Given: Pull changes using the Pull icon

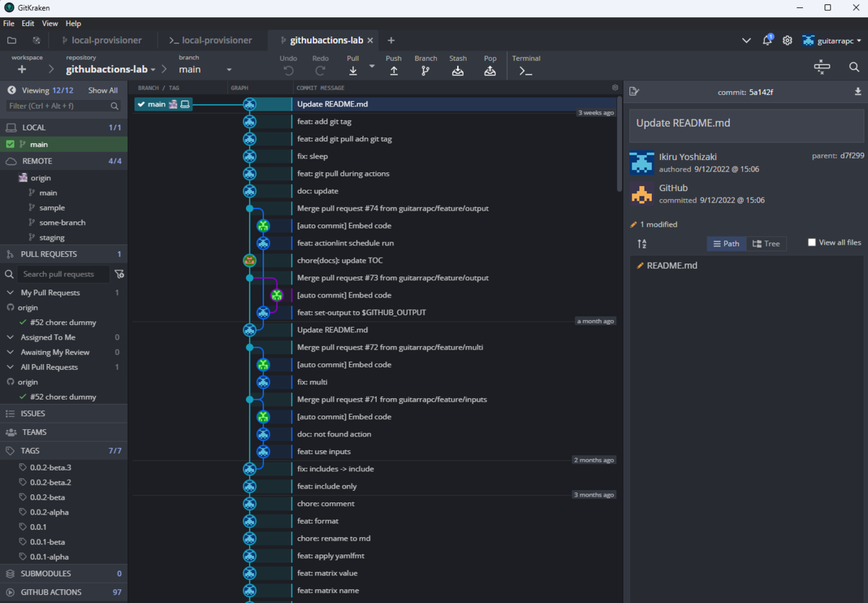Looking at the screenshot, I should [353, 70].
